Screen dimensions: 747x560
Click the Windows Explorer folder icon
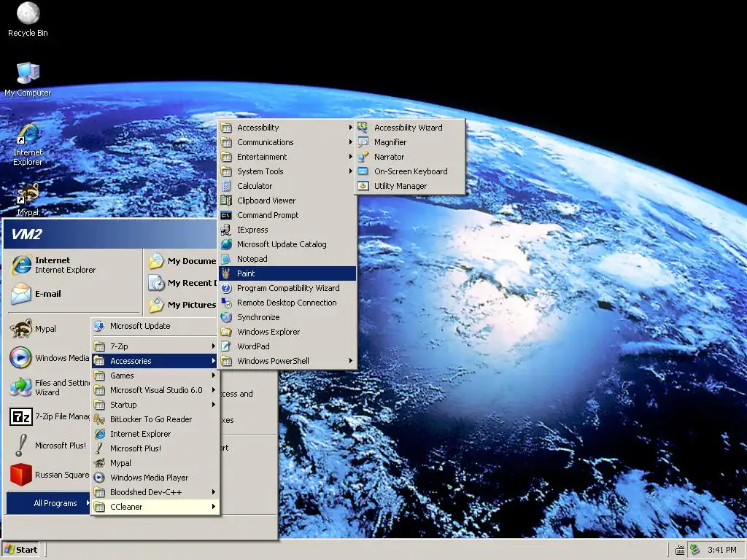click(x=226, y=332)
